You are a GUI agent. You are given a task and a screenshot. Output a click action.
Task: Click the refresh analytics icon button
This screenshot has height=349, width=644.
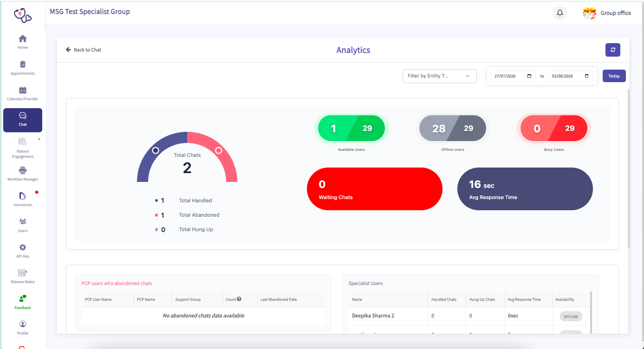click(x=613, y=50)
